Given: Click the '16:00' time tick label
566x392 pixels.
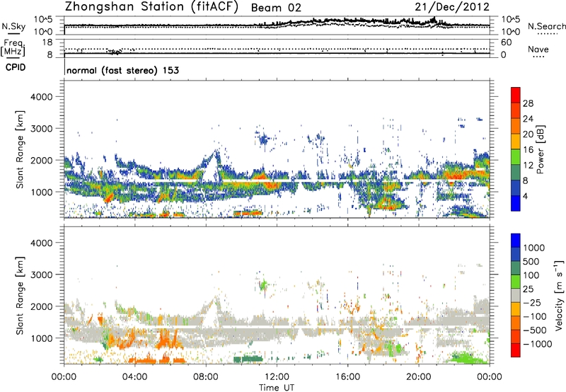Looking at the screenshot, I should [x=347, y=377].
